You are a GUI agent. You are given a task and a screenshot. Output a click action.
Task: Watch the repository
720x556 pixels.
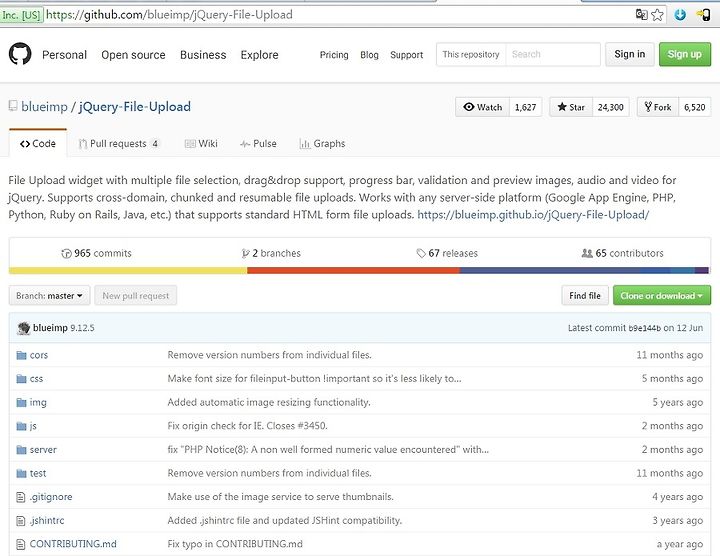pos(482,107)
